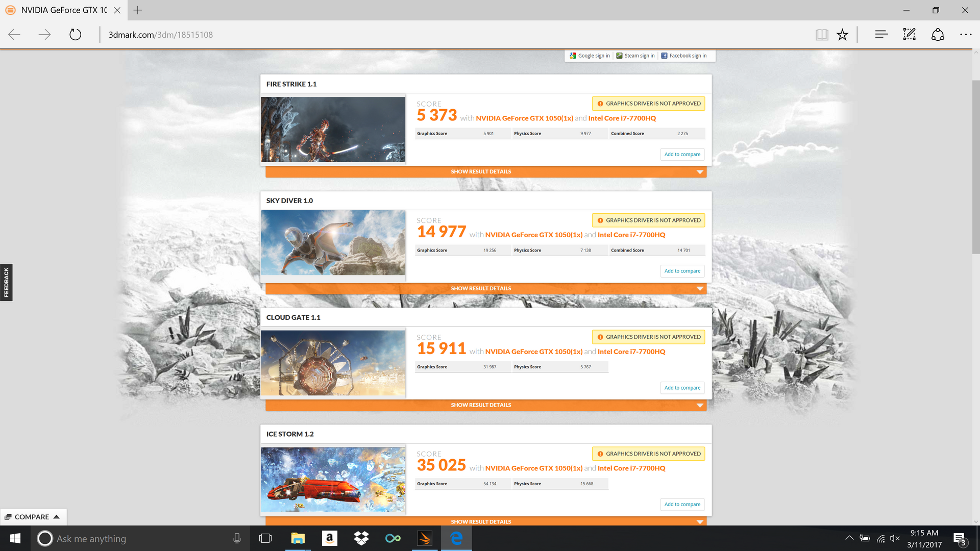Open the Edge share icon
Image resolution: width=980 pixels, height=551 pixels.
pos(938,35)
